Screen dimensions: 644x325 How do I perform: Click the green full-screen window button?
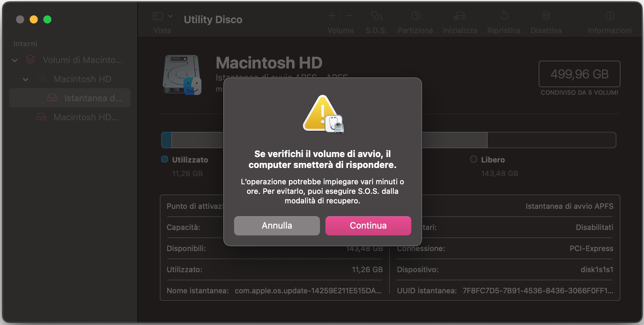47,20
